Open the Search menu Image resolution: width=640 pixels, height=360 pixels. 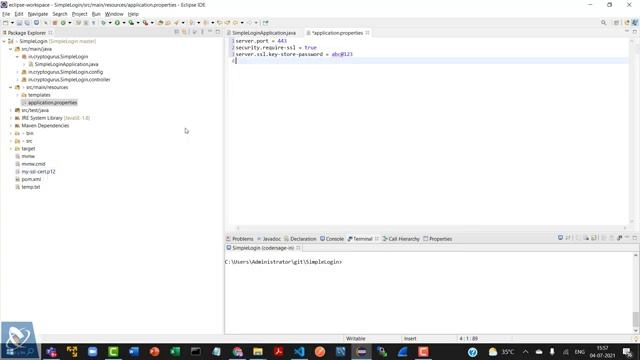[60, 14]
